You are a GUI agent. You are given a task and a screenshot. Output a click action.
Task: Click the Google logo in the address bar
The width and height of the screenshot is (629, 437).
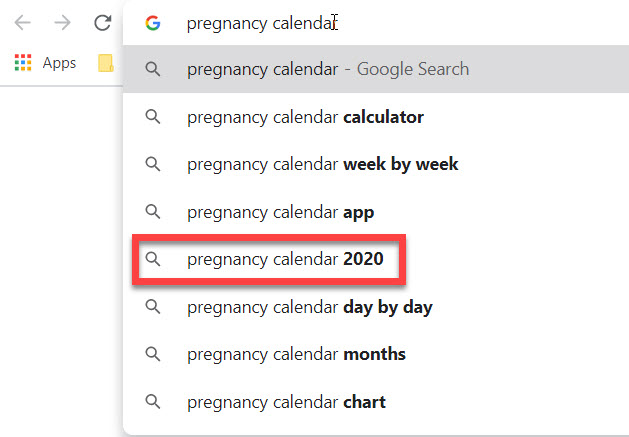tap(152, 23)
